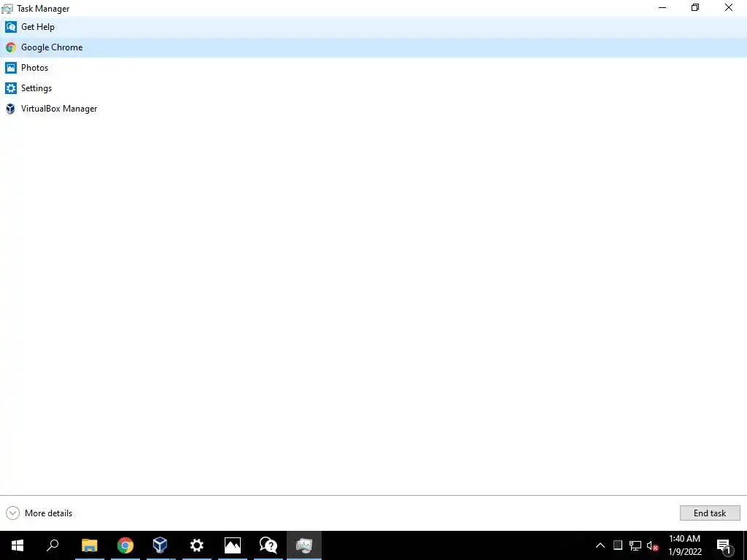Click the network tray icon
This screenshot has height=560, width=747.
point(635,545)
